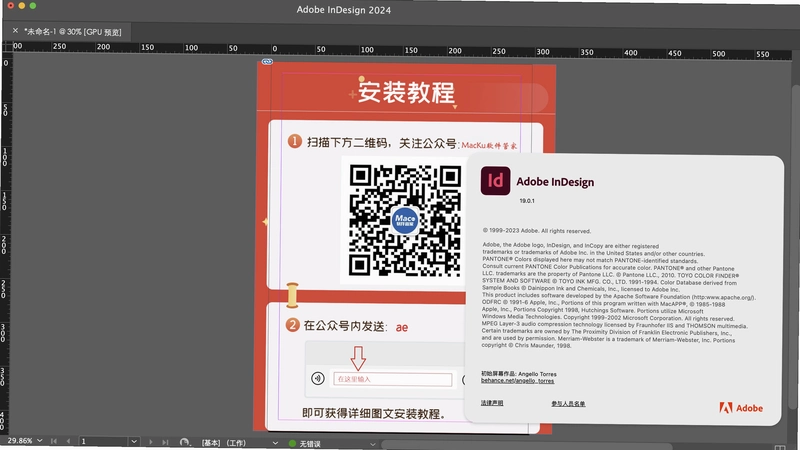This screenshot has height=450, width=800.
Task: Click the circular open-options icon in status bar
Action: (184, 442)
